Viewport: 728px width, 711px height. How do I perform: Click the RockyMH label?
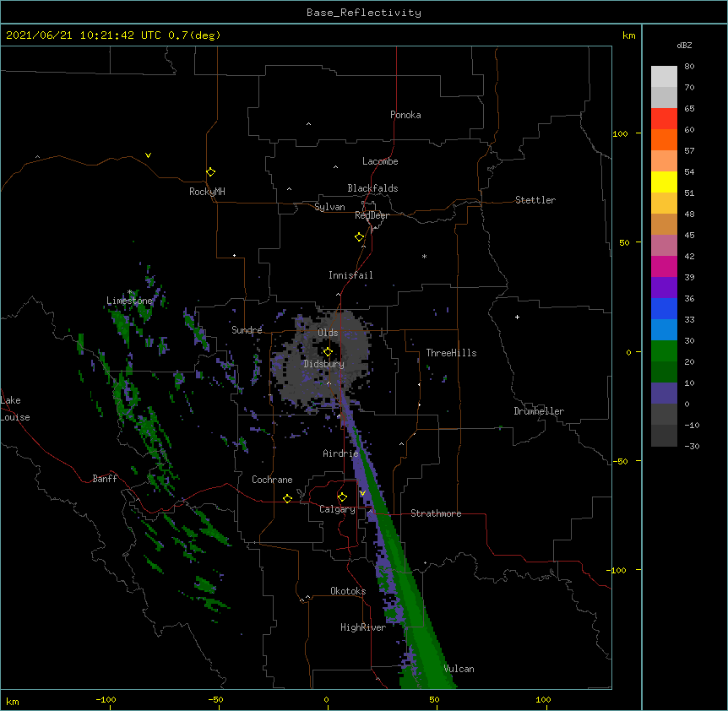[x=207, y=192]
